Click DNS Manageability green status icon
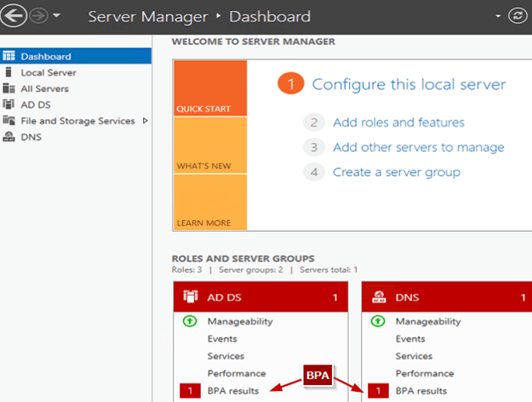This screenshot has height=402, width=532. 378,321
